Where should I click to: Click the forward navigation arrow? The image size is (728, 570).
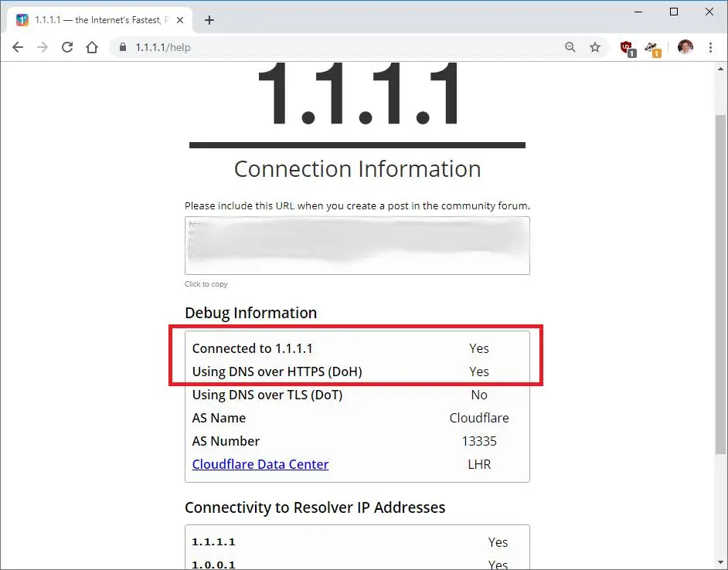coord(43,47)
